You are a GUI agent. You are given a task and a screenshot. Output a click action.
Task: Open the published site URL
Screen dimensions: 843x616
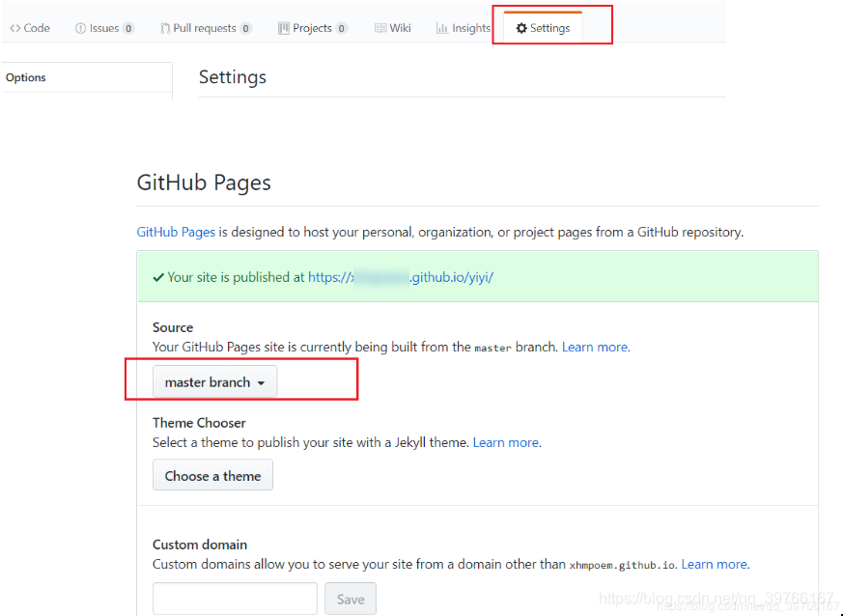(401, 277)
